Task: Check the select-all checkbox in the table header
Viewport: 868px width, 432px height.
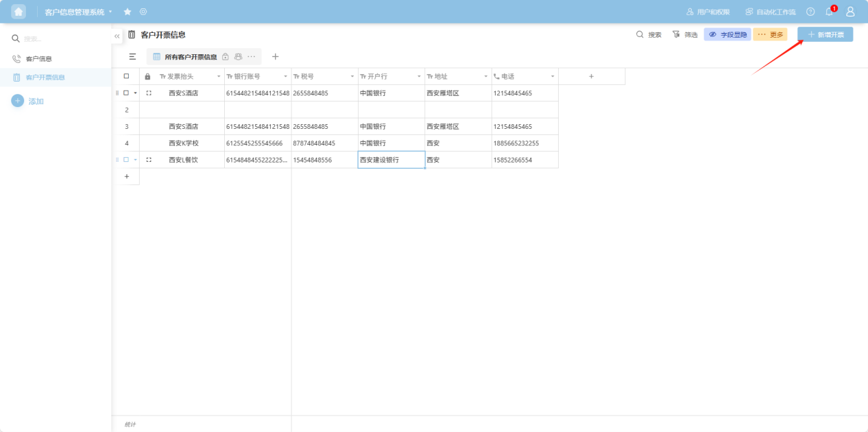Action: (x=126, y=76)
